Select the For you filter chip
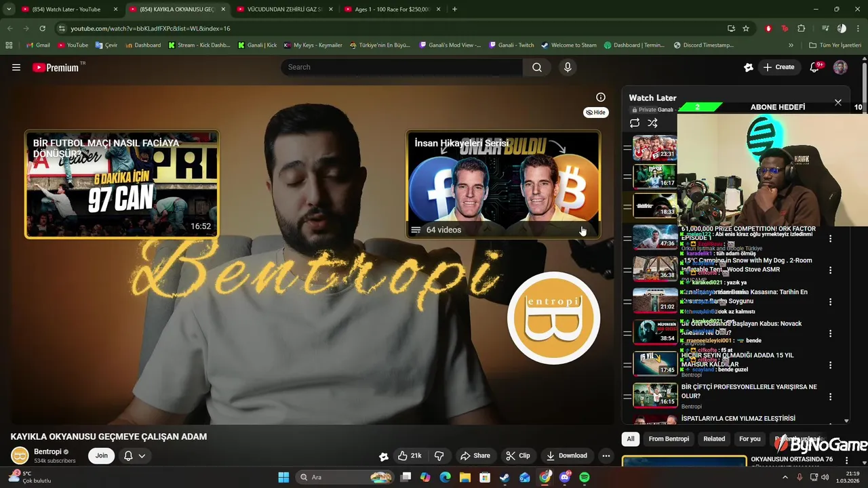Screen dimensions: 868x488 [x=749, y=439]
